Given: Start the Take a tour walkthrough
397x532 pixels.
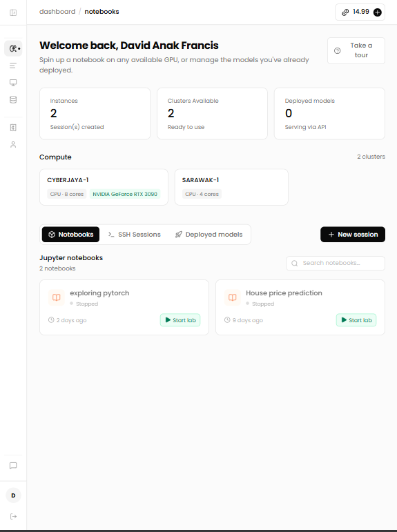Looking at the screenshot, I should click(356, 50).
